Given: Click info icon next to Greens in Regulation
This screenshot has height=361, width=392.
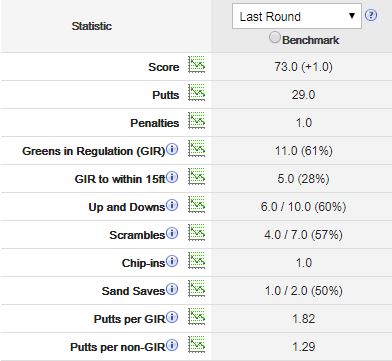Looking at the screenshot, I should click(x=172, y=150).
